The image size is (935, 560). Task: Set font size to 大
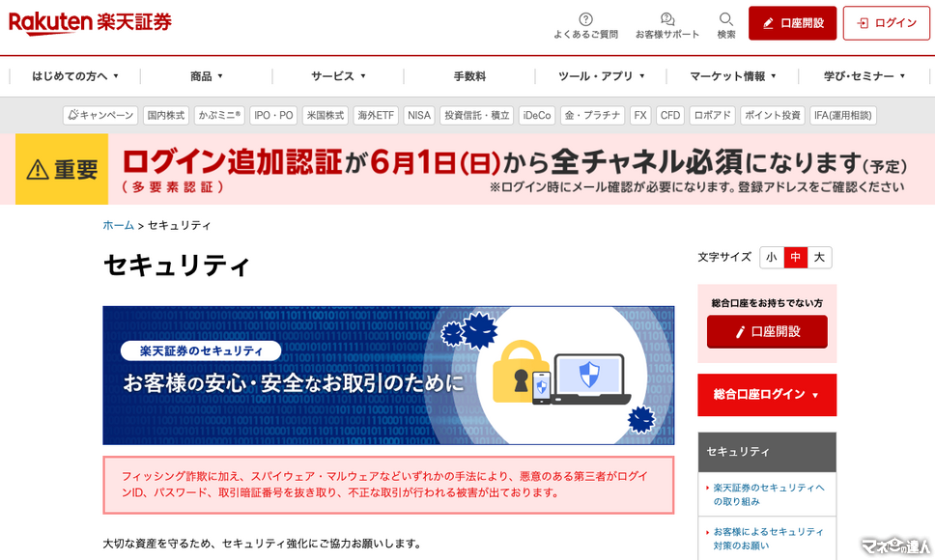[819, 258]
